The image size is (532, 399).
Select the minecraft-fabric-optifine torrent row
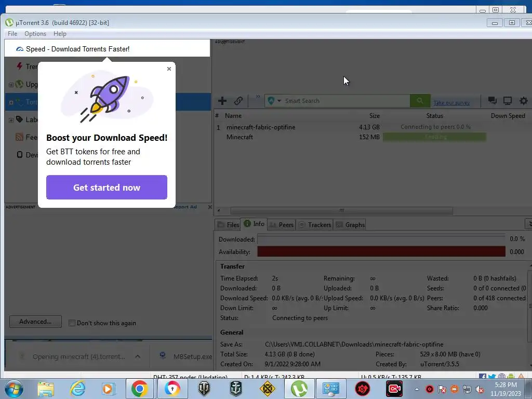373,127
